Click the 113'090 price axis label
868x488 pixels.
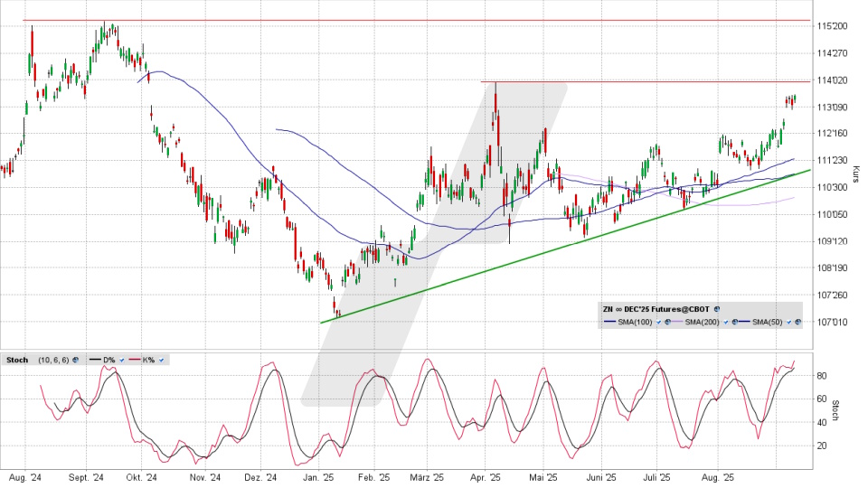click(x=832, y=107)
